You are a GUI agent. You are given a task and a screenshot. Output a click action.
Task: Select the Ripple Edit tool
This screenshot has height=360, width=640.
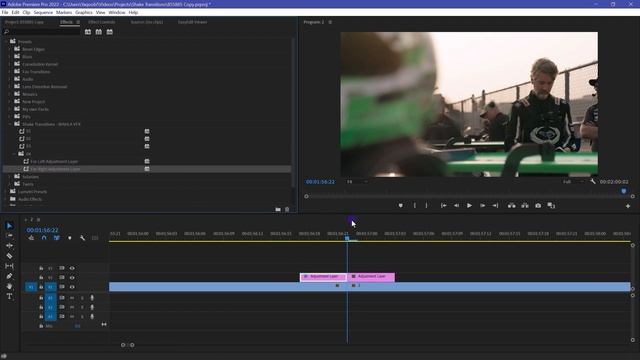pyautogui.click(x=9, y=246)
